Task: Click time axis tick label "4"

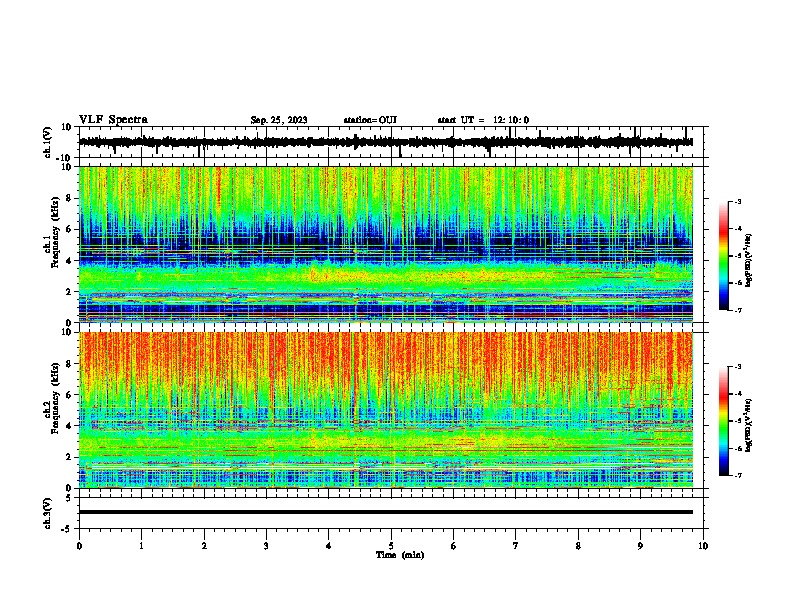Action: [329, 546]
